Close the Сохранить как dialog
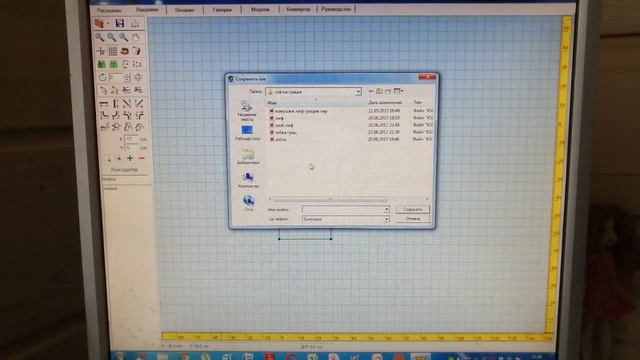 [427, 77]
